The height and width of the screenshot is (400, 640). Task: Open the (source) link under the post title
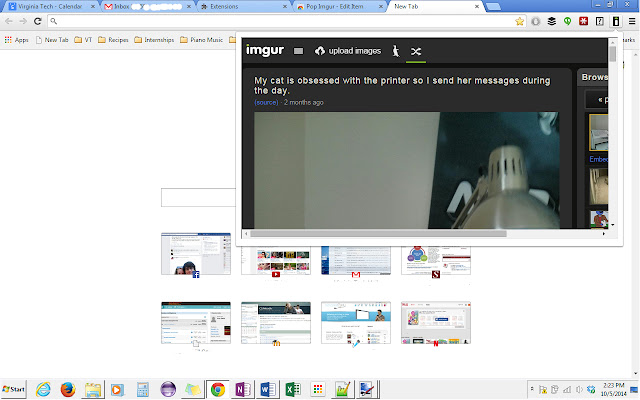pyautogui.click(x=266, y=102)
